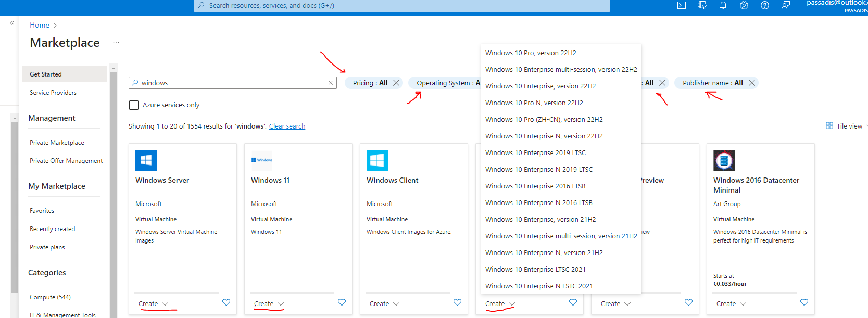The width and height of the screenshot is (868, 318).
Task: Select Windows 10 Enterprise multi-session, version 22H2
Action: [561, 69]
